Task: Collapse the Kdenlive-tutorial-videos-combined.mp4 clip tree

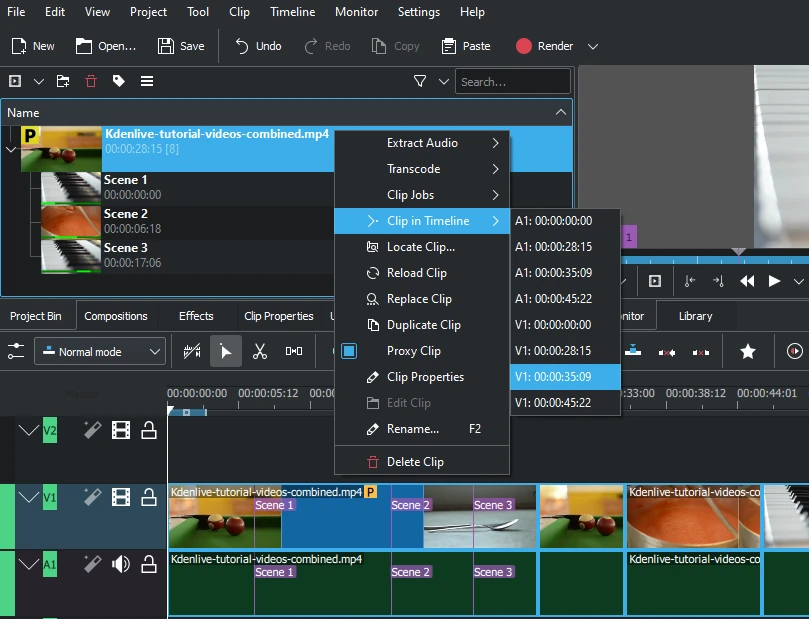Action: coord(11,150)
